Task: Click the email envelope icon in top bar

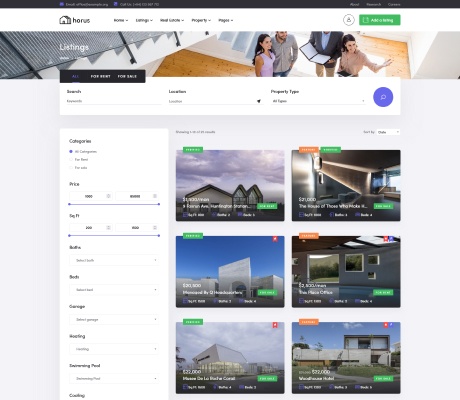Action: (x=62, y=4)
